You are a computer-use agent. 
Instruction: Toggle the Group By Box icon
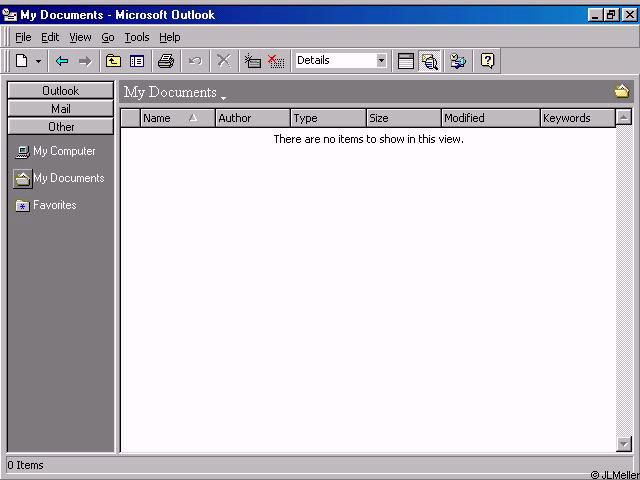click(x=406, y=61)
